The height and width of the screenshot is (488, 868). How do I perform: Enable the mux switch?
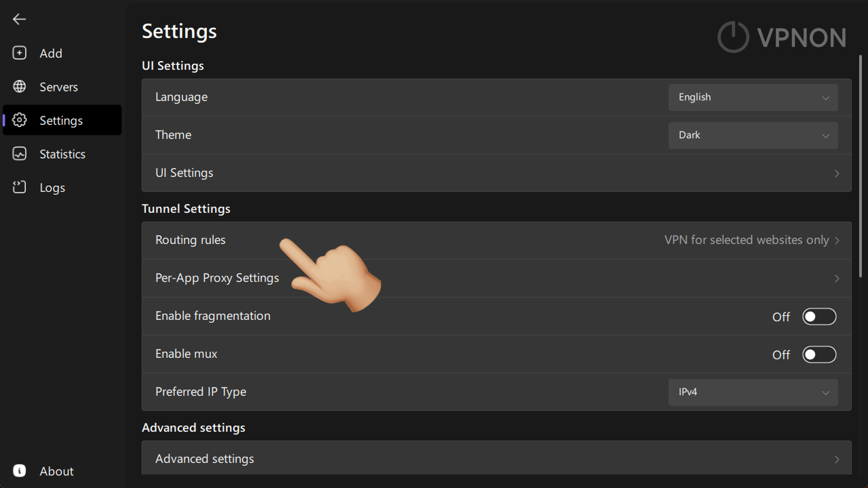(819, 354)
